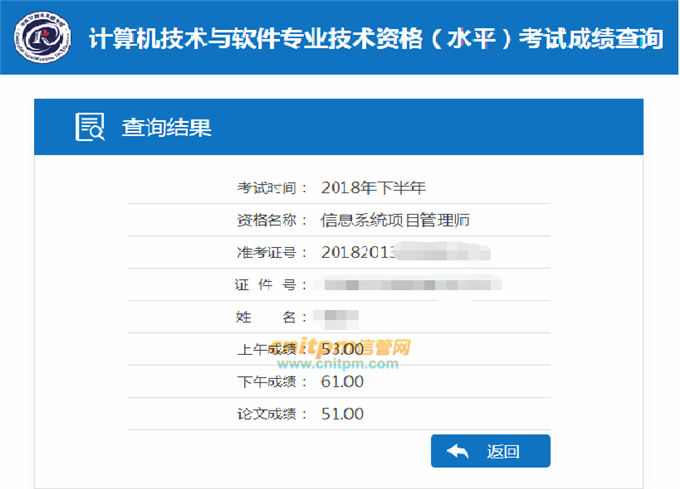Click the 准考证号 label

click(267, 252)
